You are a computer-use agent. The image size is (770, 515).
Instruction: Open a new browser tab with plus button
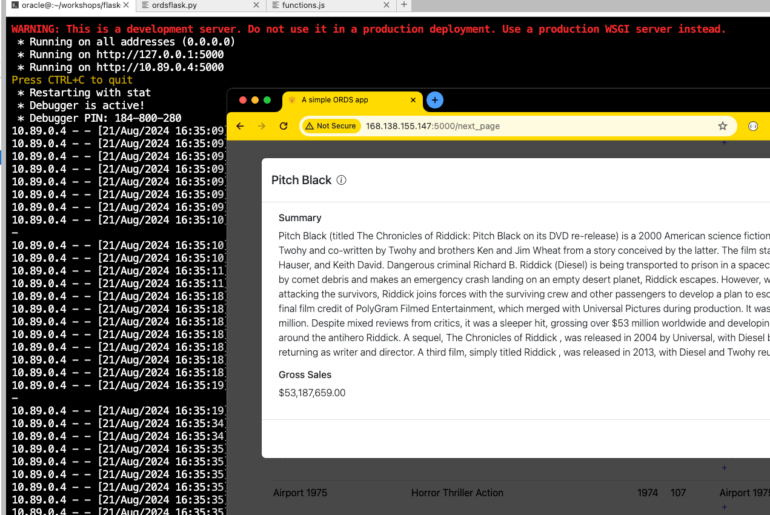tap(435, 100)
